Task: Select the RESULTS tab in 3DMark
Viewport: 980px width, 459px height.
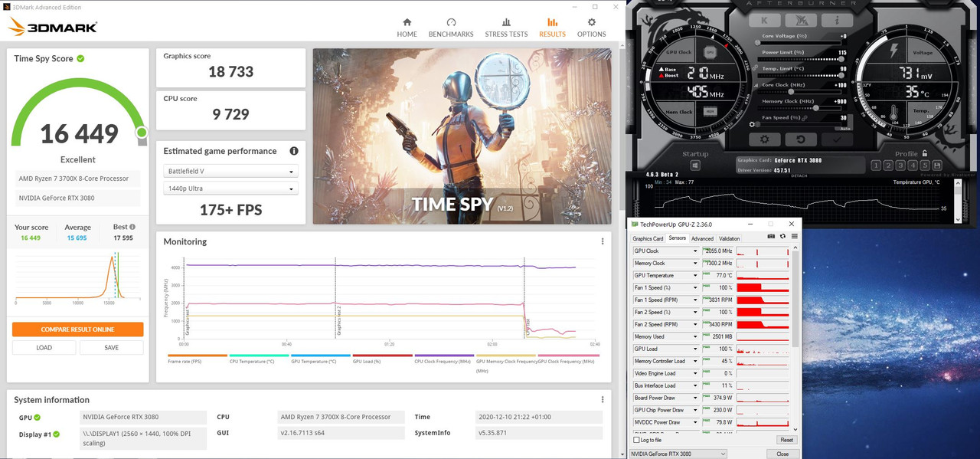Action: coord(552,28)
